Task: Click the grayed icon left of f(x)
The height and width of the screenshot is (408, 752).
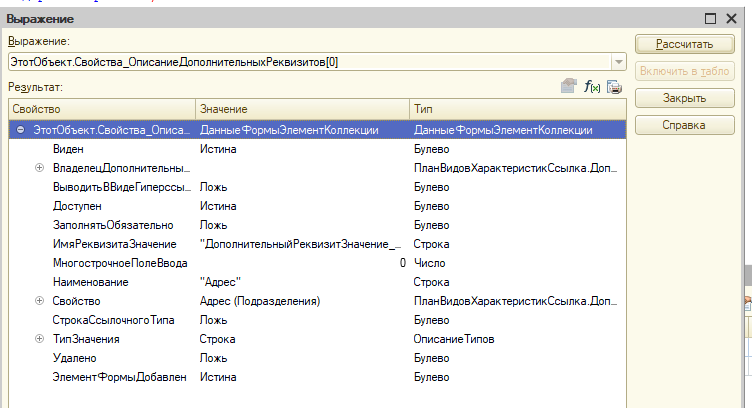Action: [x=569, y=88]
